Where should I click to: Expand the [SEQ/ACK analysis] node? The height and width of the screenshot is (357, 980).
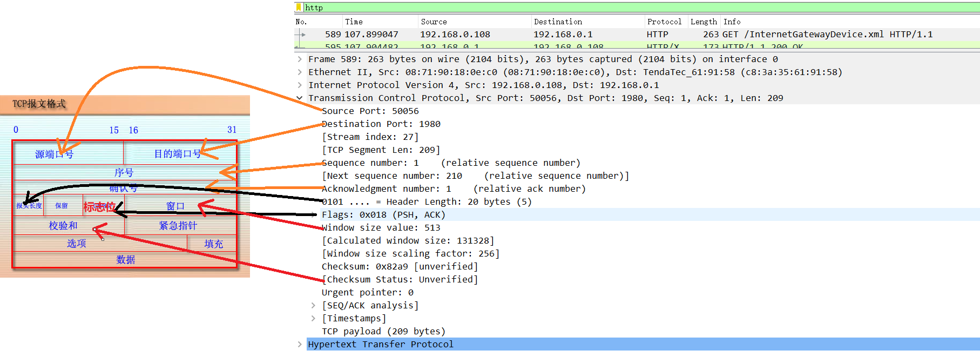tap(313, 306)
